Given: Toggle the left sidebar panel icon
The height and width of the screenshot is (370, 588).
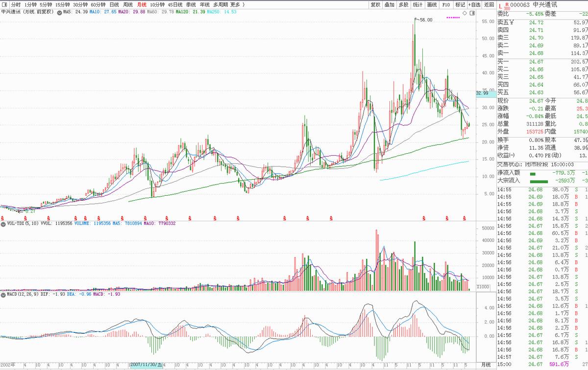Looking at the screenshot, I should click(x=4, y=4).
